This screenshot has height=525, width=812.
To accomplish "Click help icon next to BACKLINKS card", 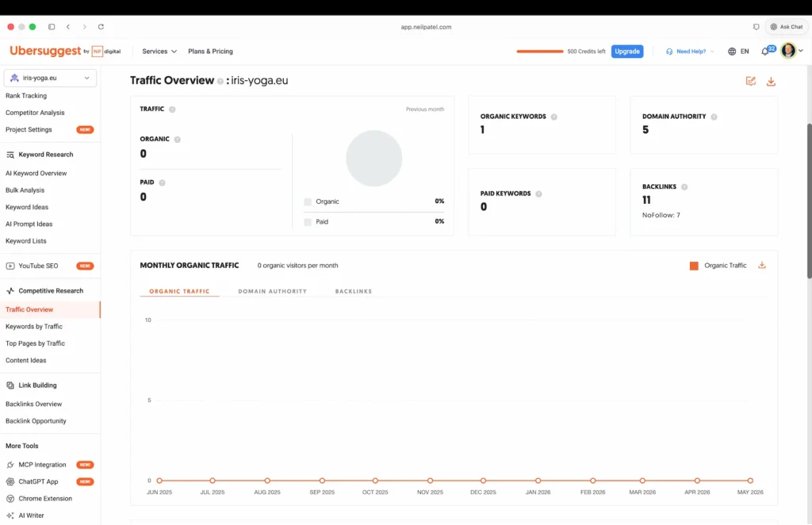I will (x=684, y=187).
